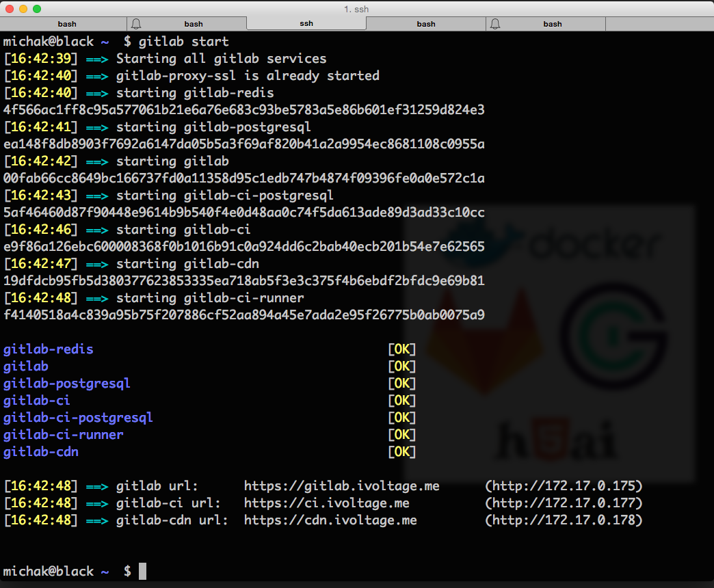Click the [OK] status for gitlab-postgresql
The height and width of the screenshot is (588, 714).
(x=401, y=383)
